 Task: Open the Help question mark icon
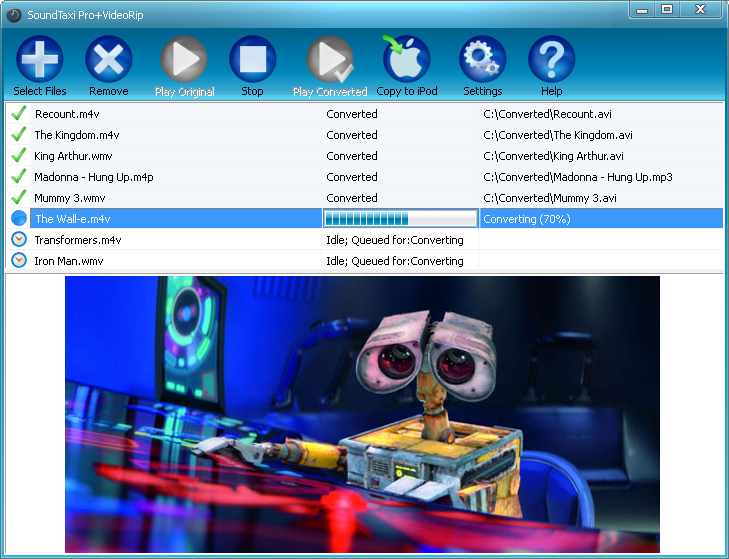point(551,60)
